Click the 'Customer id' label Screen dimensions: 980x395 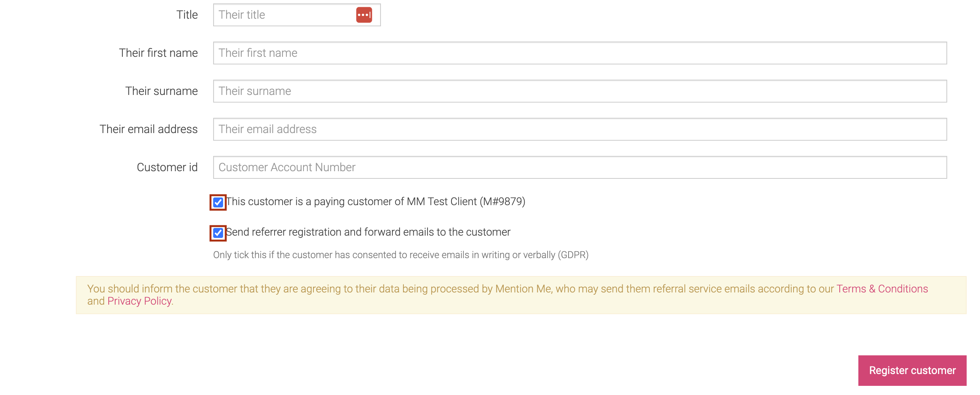[x=167, y=167]
